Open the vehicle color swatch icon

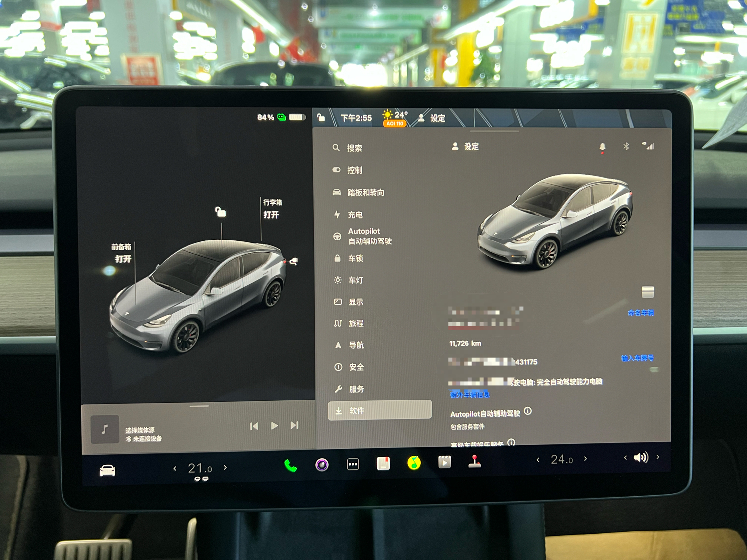pyautogui.click(x=648, y=292)
